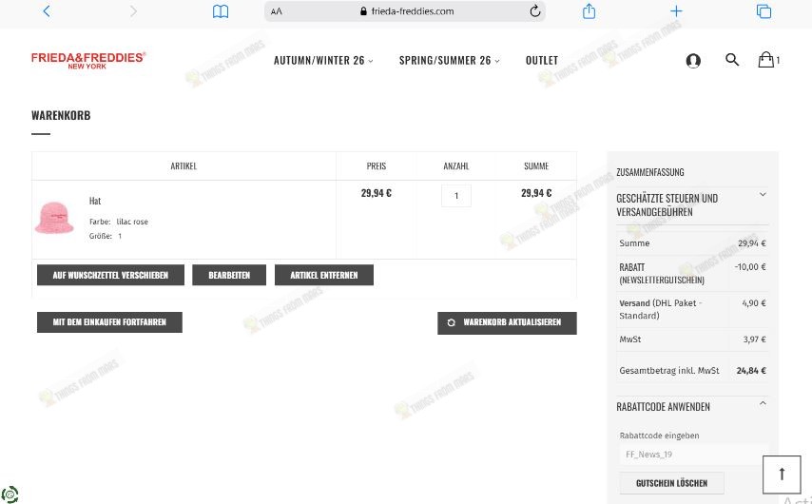Expand Geschätzte Steuern und Versandgebühren section
The image size is (812, 504).
click(692, 205)
